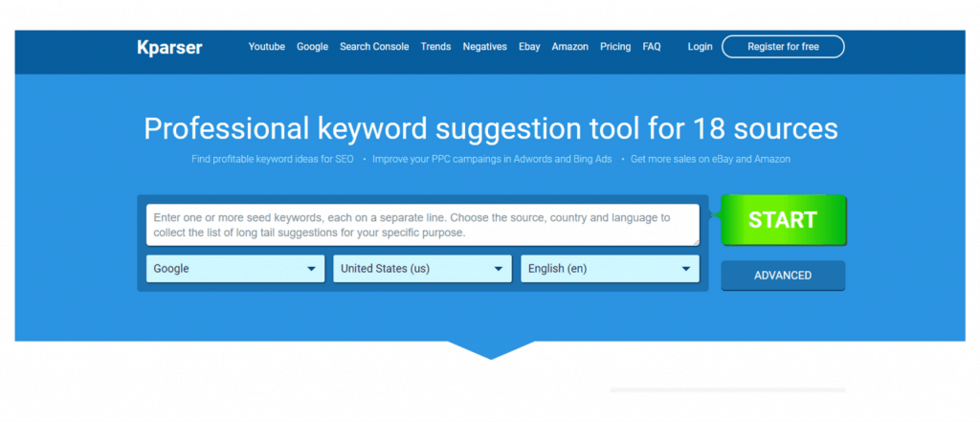Click the Login link
This screenshot has height=422, width=980.
700,47
